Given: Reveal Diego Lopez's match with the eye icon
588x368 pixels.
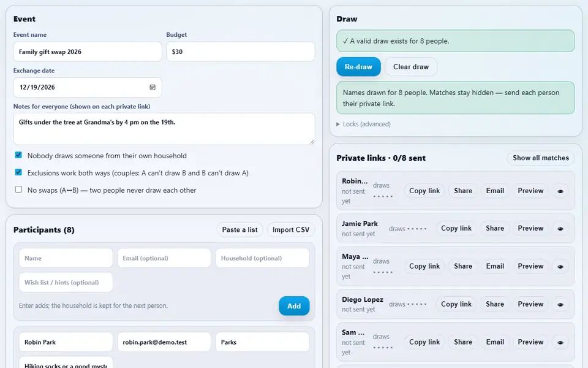Looking at the screenshot, I should tap(560, 305).
